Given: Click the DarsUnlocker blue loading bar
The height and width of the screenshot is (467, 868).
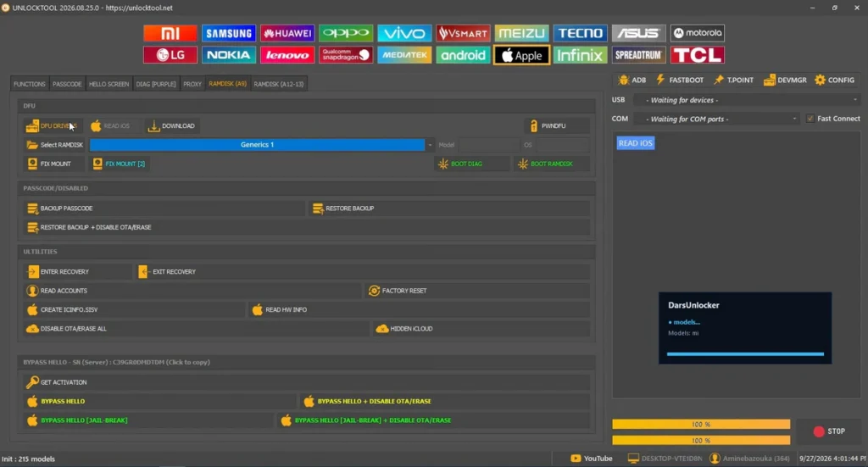Looking at the screenshot, I should [x=745, y=353].
